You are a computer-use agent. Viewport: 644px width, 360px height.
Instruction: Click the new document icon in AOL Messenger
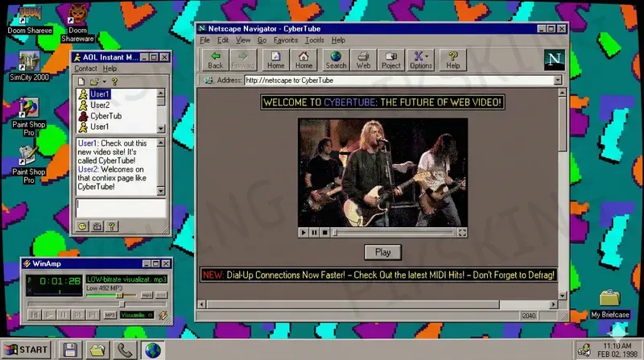click(x=81, y=81)
